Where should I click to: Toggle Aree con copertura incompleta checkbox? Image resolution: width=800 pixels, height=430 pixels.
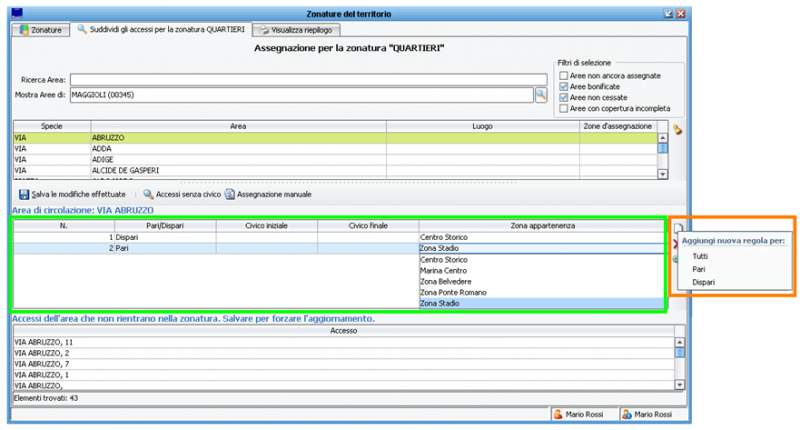(565, 108)
